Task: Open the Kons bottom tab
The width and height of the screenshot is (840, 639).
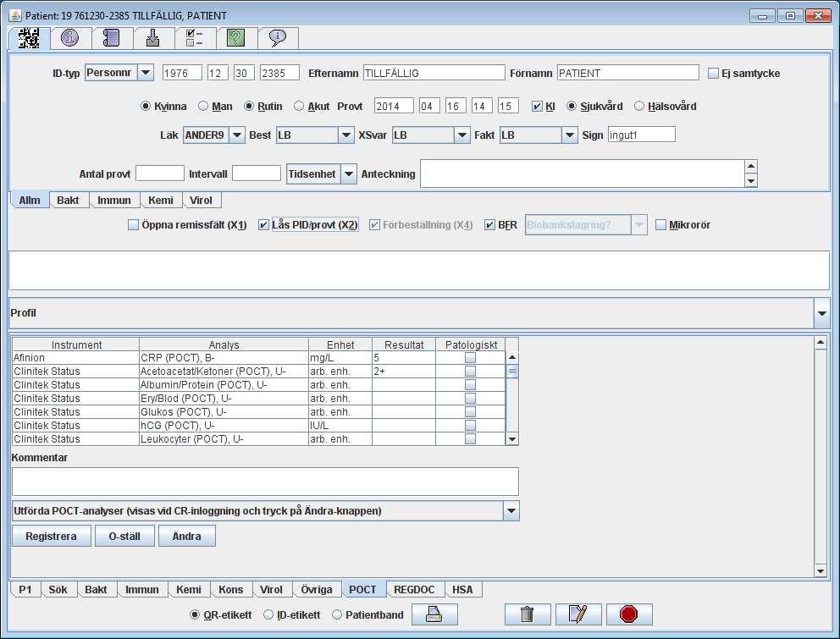Action: [231, 590]
